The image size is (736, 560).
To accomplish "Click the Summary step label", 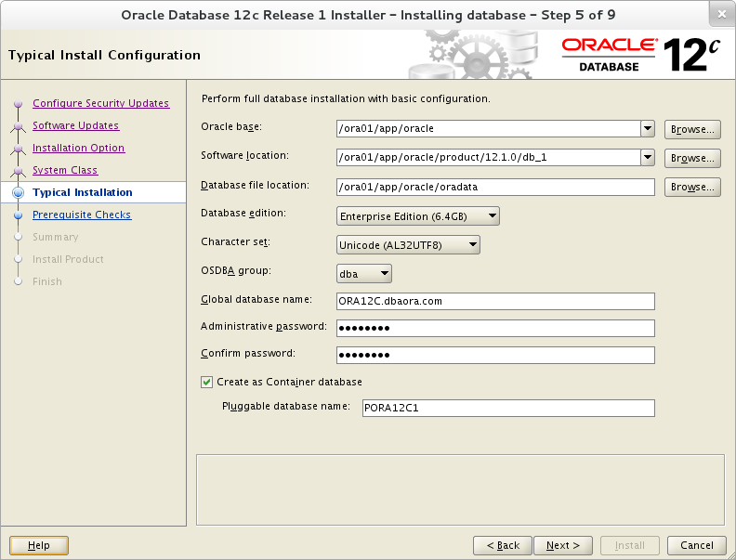I will tap(56, 237).
